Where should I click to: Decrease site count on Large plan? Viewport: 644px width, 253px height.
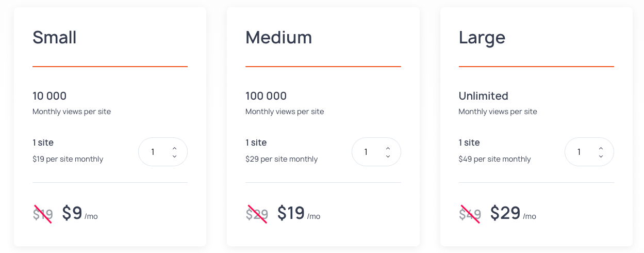coord(601,156)
